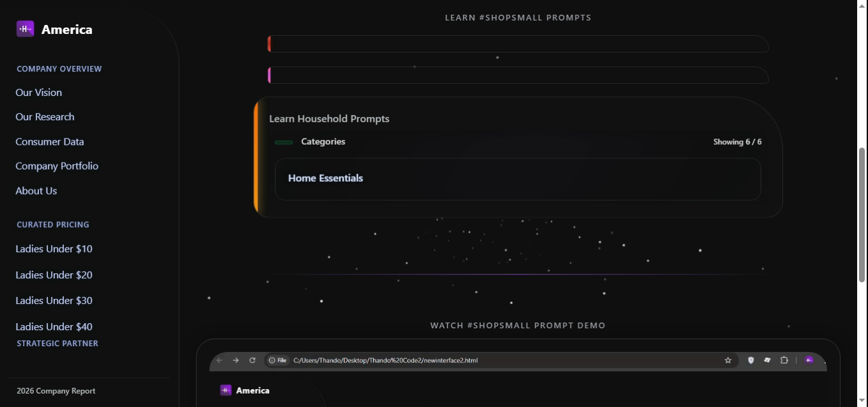
Task: Click the back arrow in demo browser
Action: pyautogui.click(x=219, y=360)
